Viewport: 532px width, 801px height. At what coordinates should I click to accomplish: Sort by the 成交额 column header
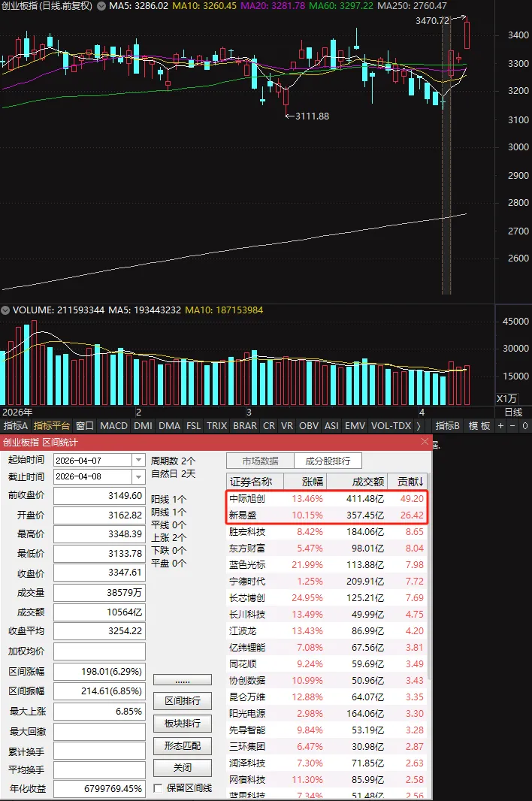coord(357,481)
